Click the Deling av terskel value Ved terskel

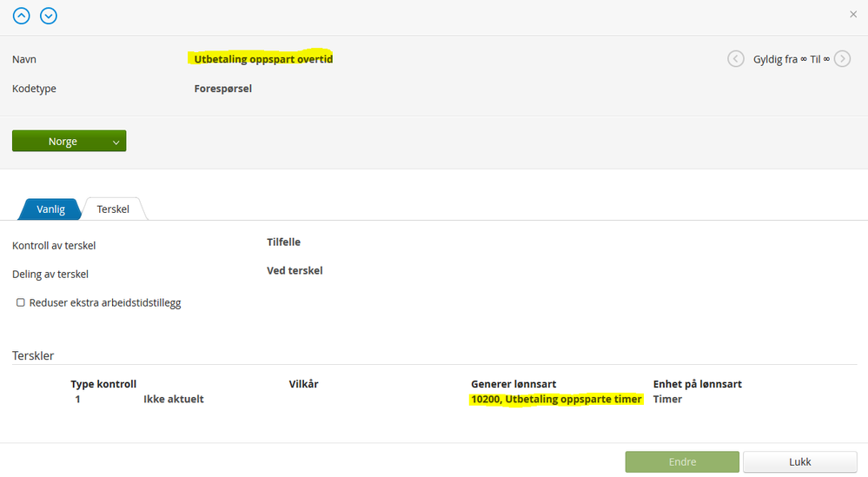pos(295,271)
